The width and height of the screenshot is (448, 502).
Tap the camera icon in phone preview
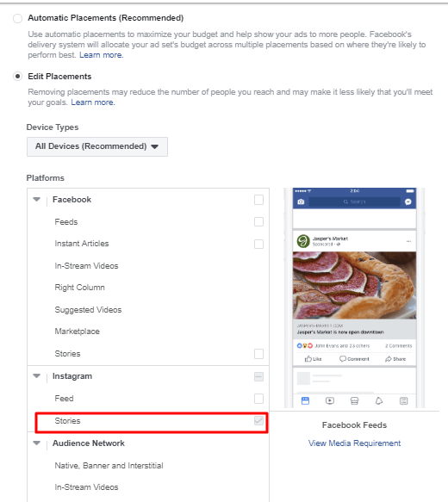click(x=301, y=201)
